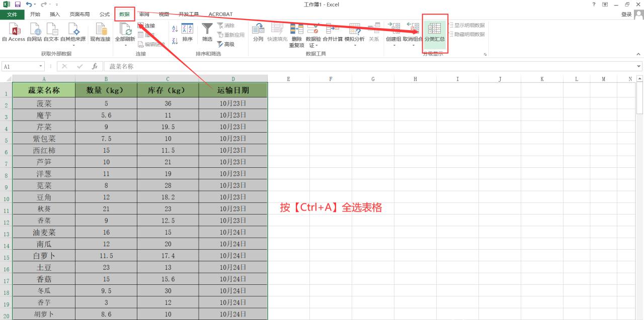This screenshot has width=644, height=320.
Task: Open the 全部刷新 dropdown arrow
Action: point(125,45)
